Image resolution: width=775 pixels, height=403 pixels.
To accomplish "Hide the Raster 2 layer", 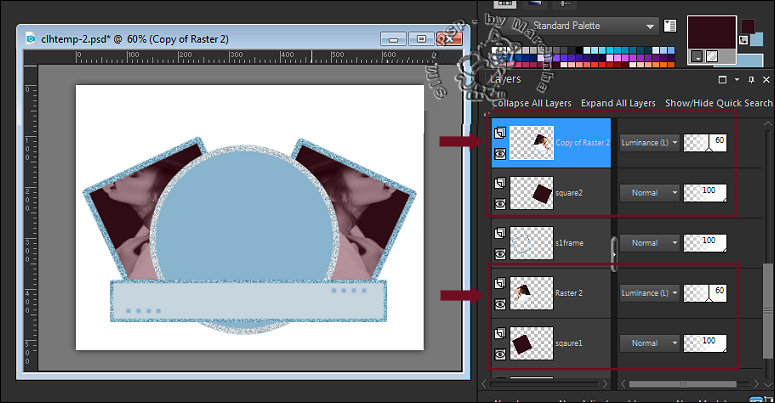I will 500,303.
